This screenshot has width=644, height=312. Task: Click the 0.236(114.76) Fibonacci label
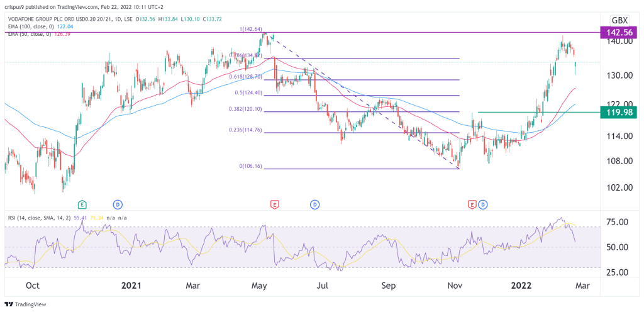pos(245,130)
